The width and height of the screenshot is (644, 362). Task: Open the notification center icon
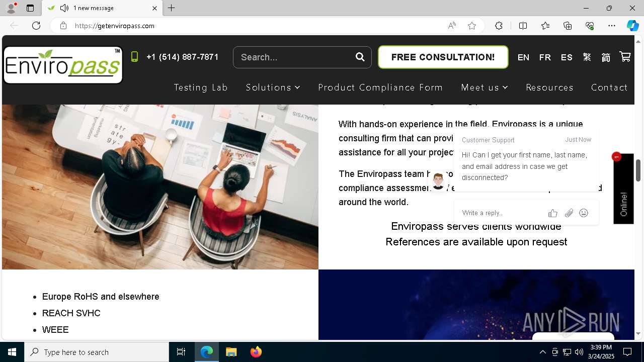[x=627, y=352]
